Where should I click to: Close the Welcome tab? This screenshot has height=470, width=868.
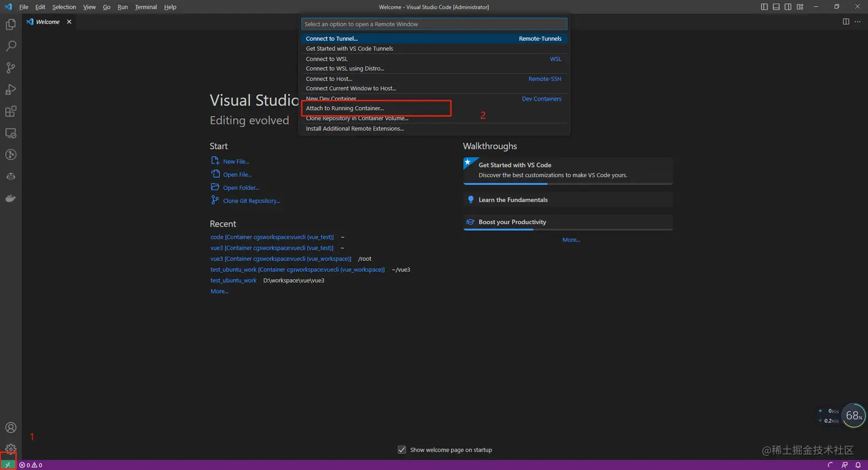coord(69,22)
